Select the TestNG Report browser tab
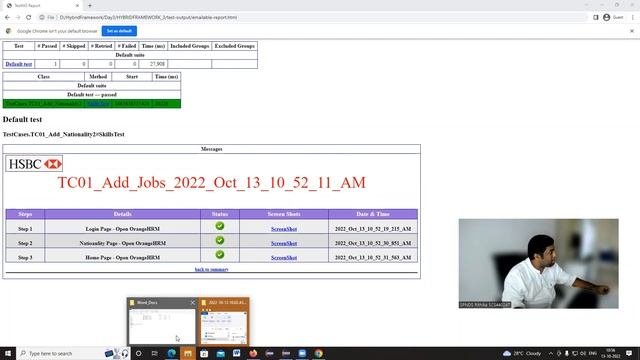 pos(42,6)
